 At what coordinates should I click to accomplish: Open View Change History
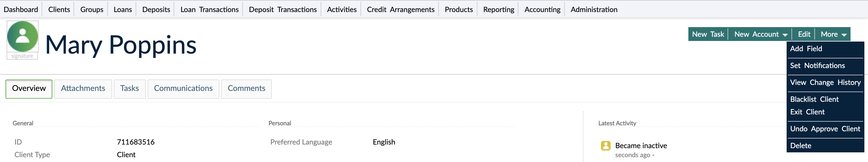tap(825, 83)
